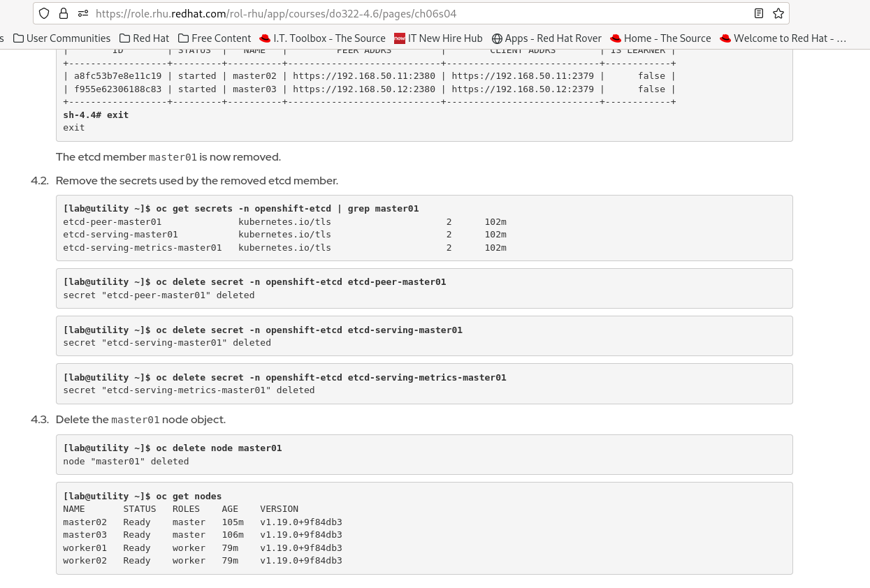The image size is (870, 588).
Task: Open Welcome to Red Hat bookmark
Action: pyautogui.click(x=783, y=38)
